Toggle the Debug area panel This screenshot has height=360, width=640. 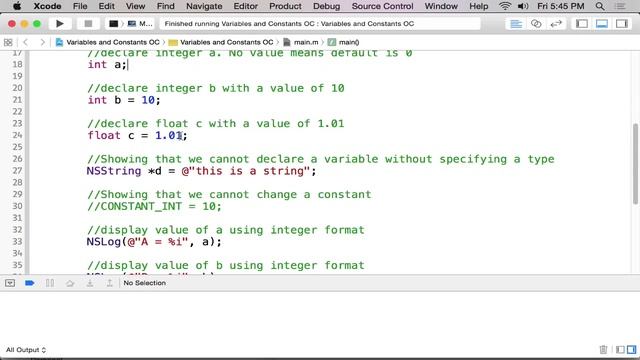point(602,24)
